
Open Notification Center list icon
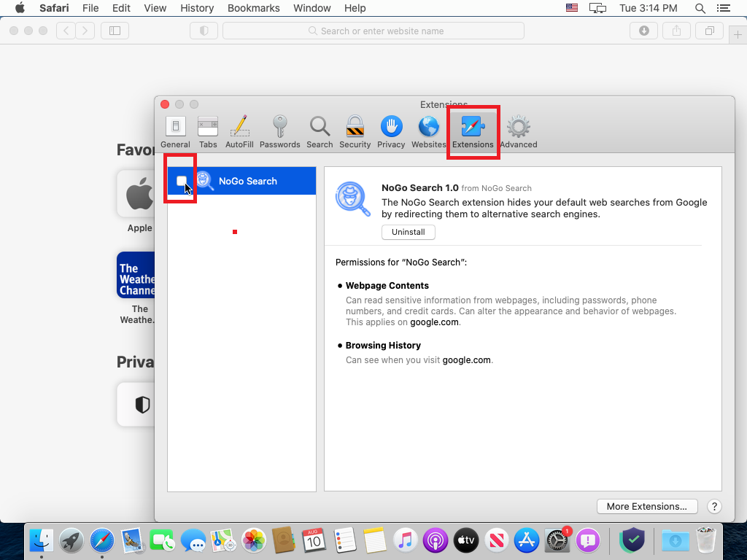coord(723,8)
